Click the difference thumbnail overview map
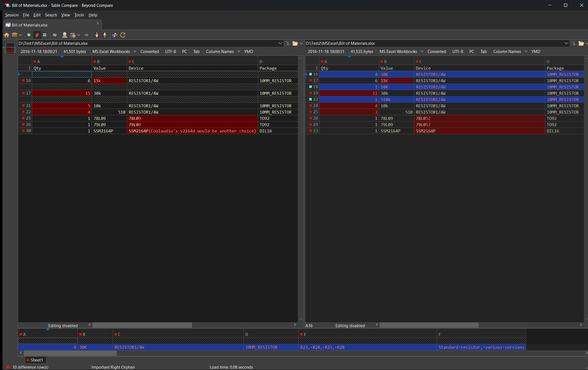 click(10, 49)
